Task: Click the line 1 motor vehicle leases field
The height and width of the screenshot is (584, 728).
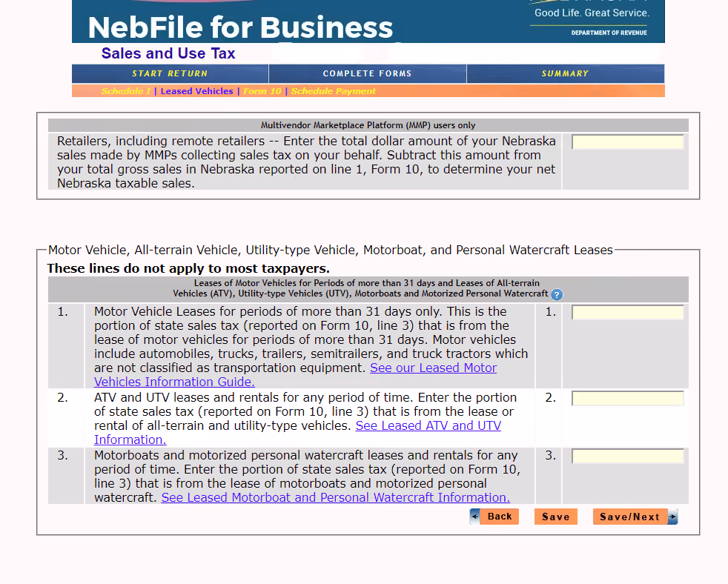Action: click(628, 313)
